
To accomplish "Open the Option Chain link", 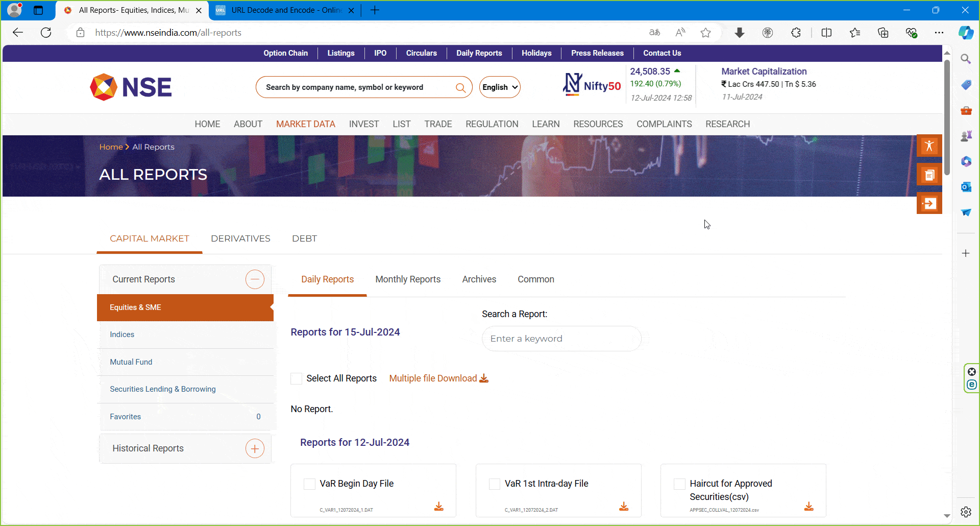I will coord(286,53).
